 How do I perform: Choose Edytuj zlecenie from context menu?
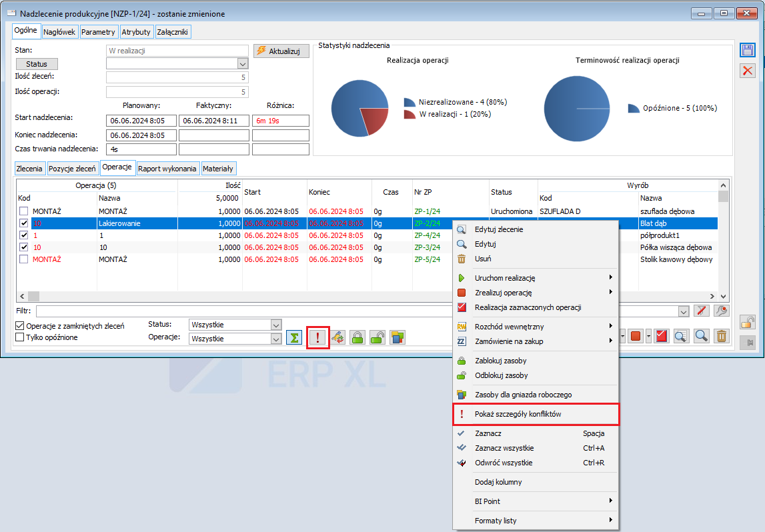coord(536,229)
